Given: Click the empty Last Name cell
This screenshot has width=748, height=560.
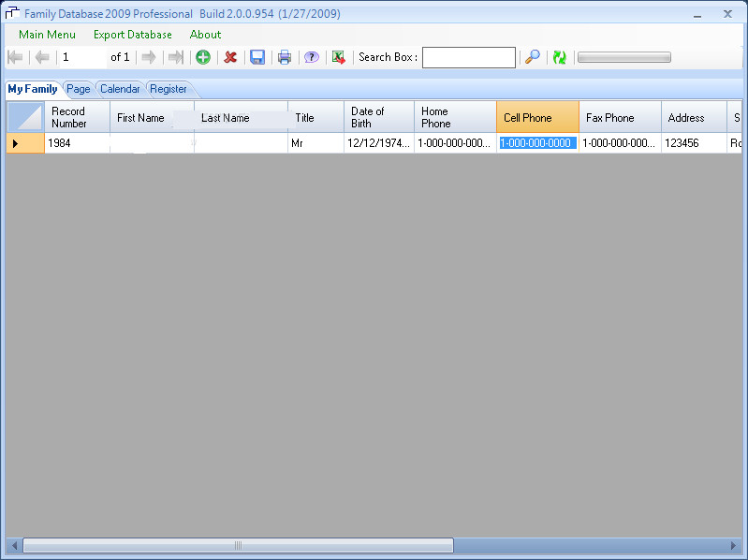Looking at the screenshot, I should pos(241,143).
